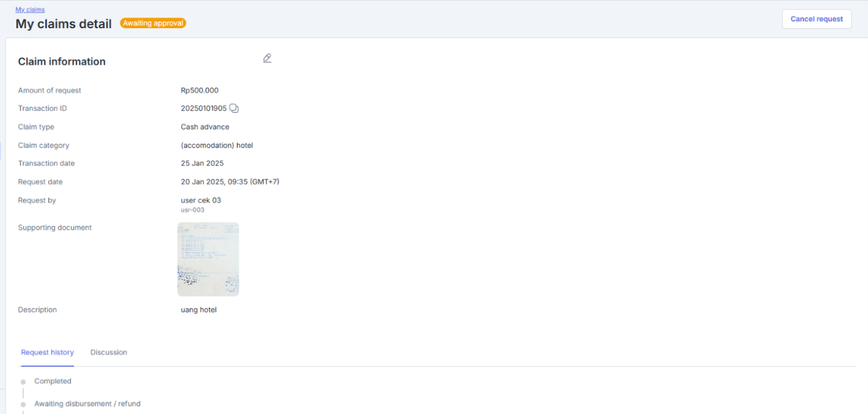Click the Awaiting approval status badge
The image size is (868, 414).
tap(153, 23)
